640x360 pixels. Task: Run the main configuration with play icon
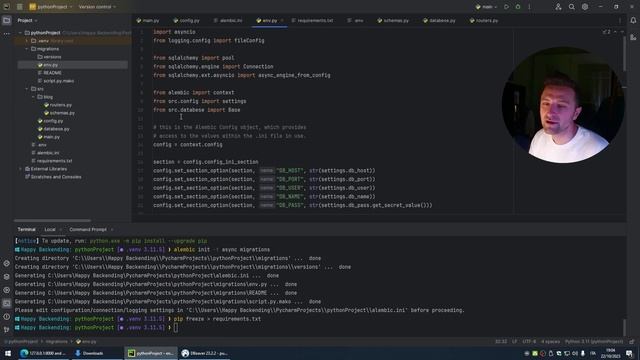click(506, 7)
